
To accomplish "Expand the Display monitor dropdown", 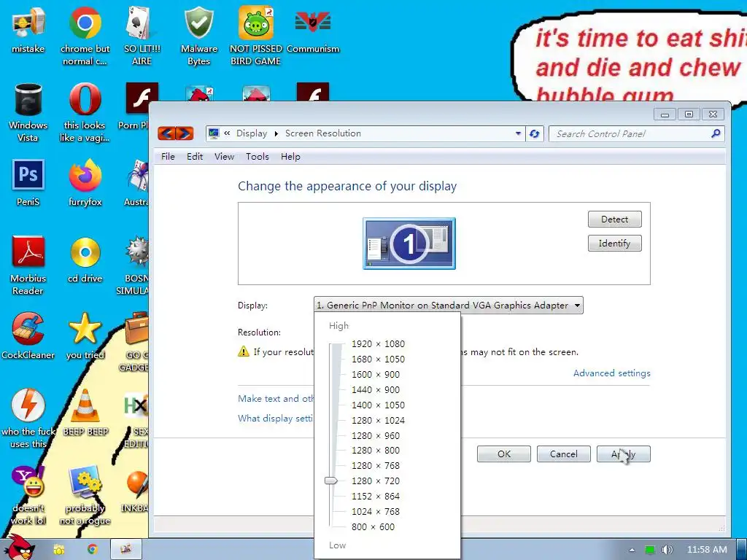I will click(x=449, y=306).
